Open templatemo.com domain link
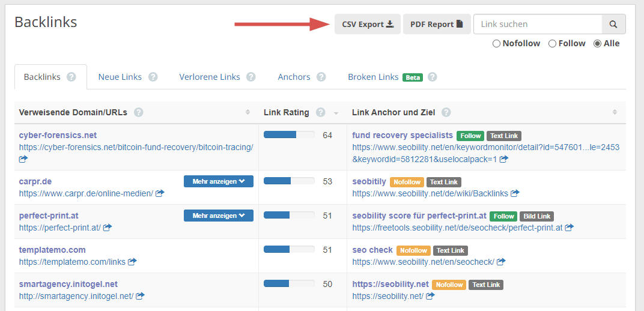Viewport: 644px width, 311px height. [x=52, y=250]
